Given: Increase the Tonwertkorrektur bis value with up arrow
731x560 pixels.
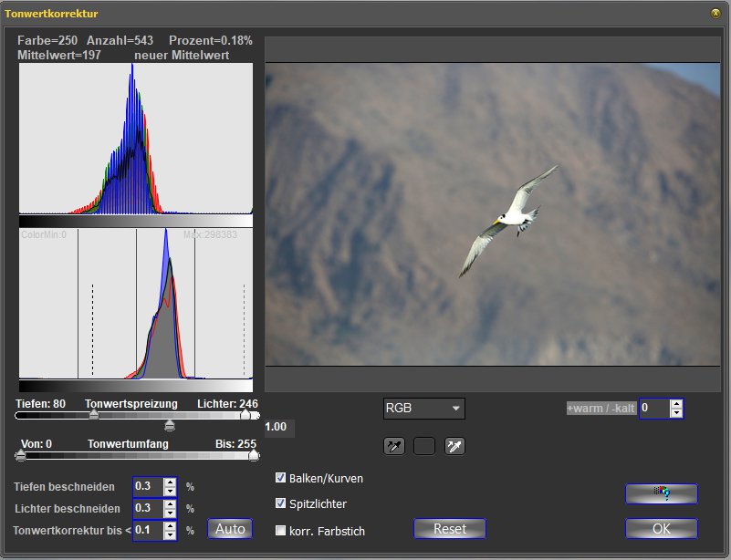Looking at the screenshot, I should tap(170, 525).
